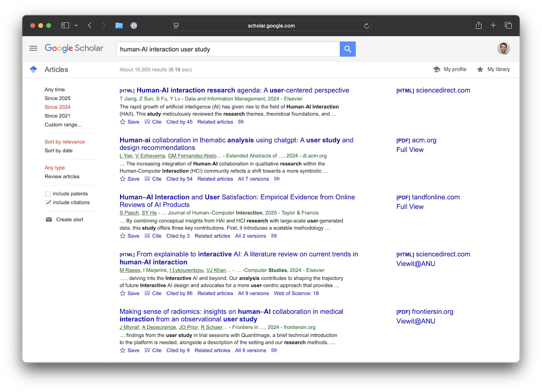542x392 pixels.
Task: Open the Google Scholar navigation menu
Action: point(33,48)
